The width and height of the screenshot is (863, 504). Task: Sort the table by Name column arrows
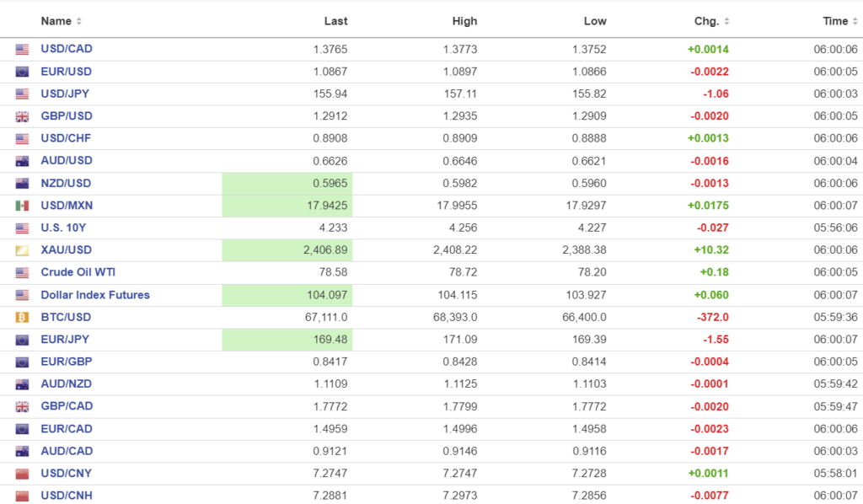79,21
